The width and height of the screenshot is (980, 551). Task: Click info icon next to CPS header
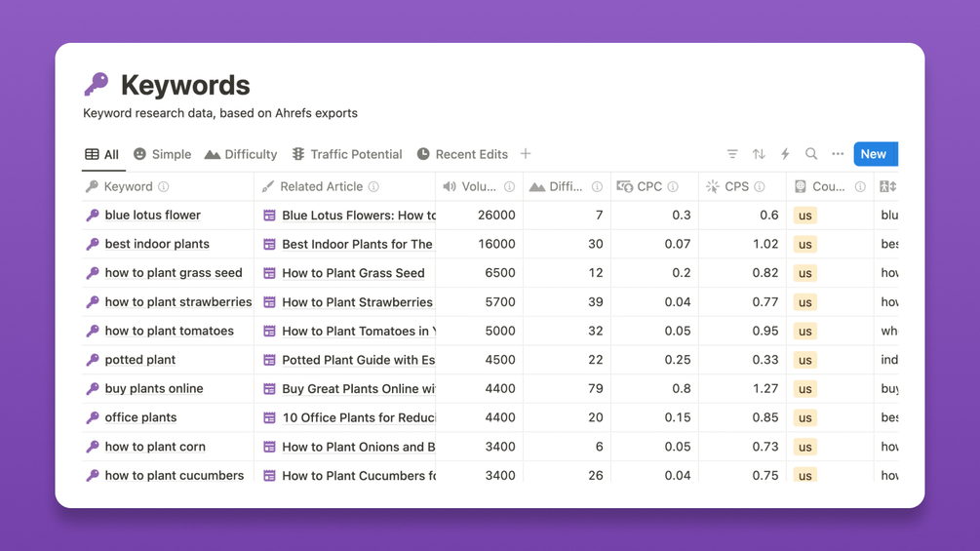[760, 186]
